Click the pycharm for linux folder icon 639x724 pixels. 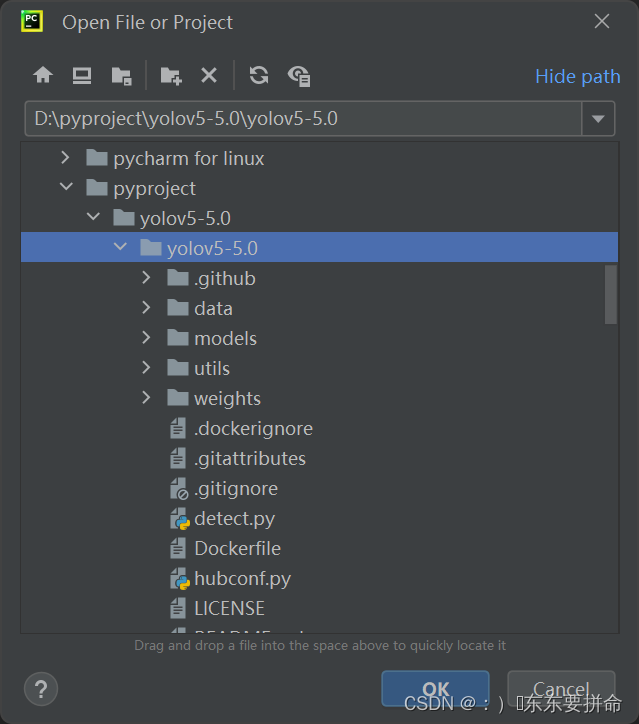(x=97, y=158)
